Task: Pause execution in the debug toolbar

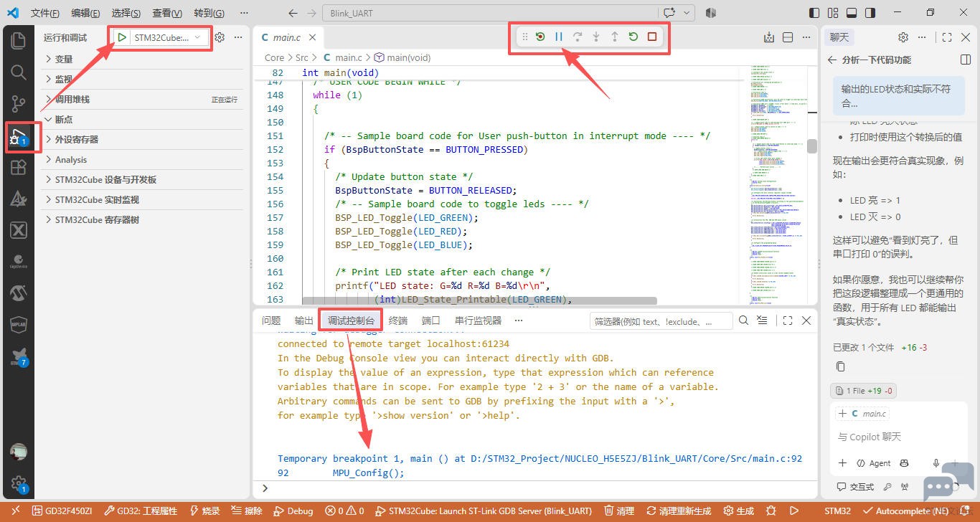Action: [x=559, y=37]
